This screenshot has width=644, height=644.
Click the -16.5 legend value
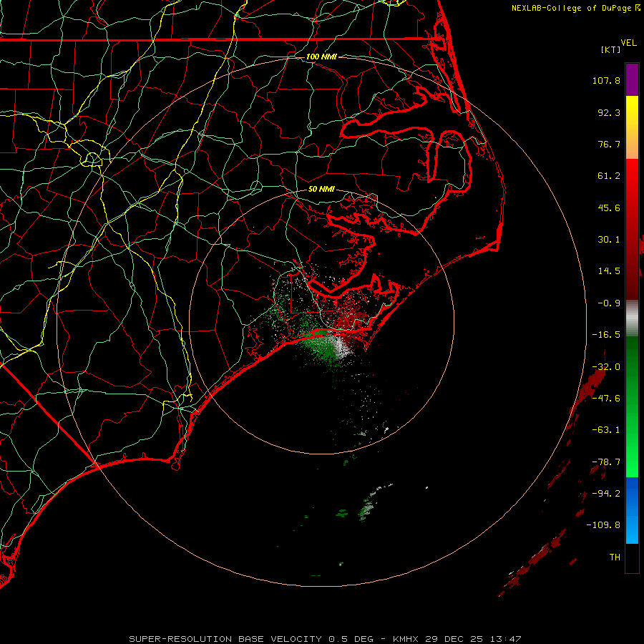606,335
